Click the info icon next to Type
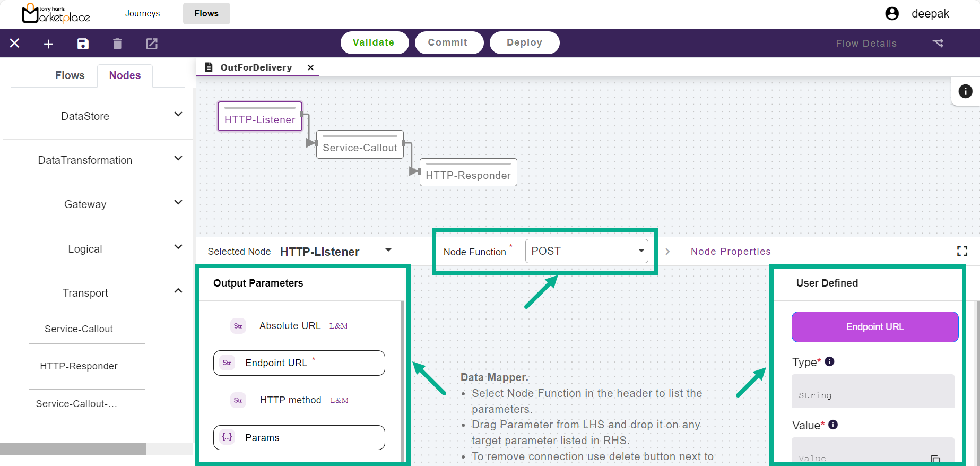 pos(830,361)
